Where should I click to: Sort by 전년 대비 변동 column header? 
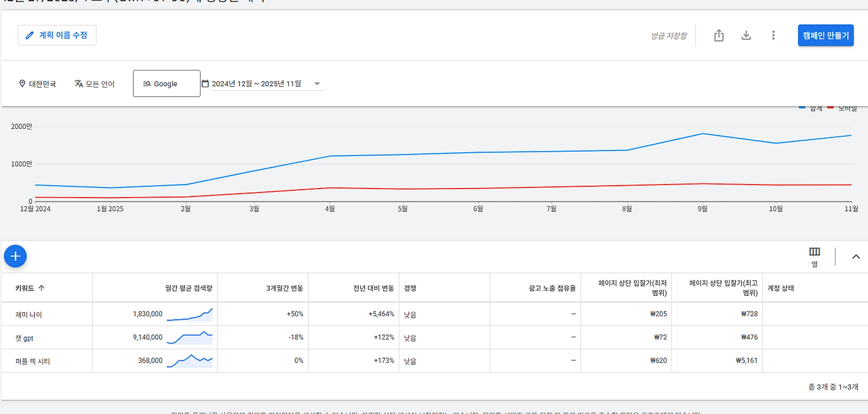374,288
